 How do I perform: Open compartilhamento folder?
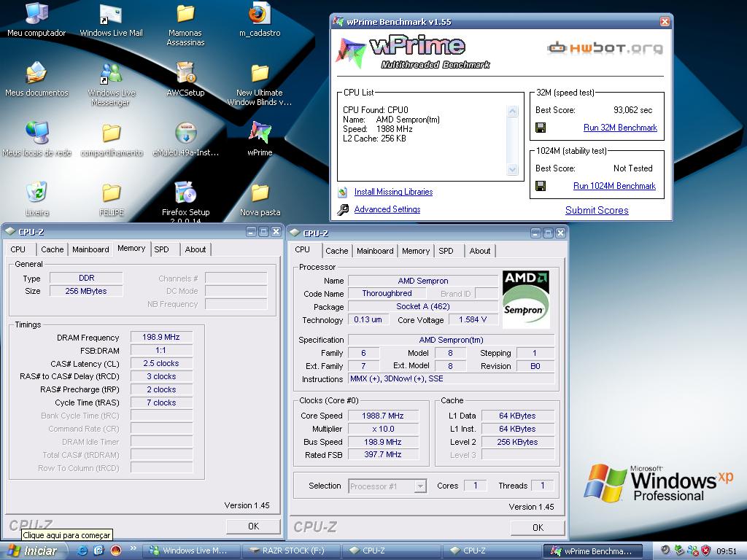click(x=111, y=139)
